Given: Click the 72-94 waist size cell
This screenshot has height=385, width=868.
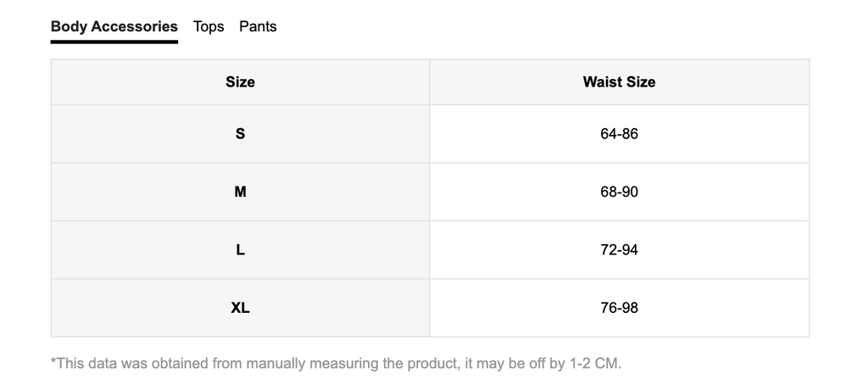Looking at the screenshot, I should [x=619, y=250].
